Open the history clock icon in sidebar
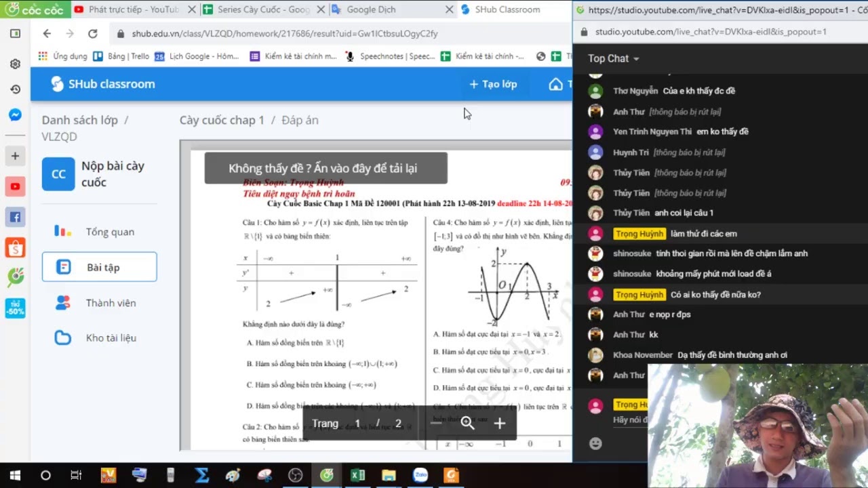 [15, 89]
